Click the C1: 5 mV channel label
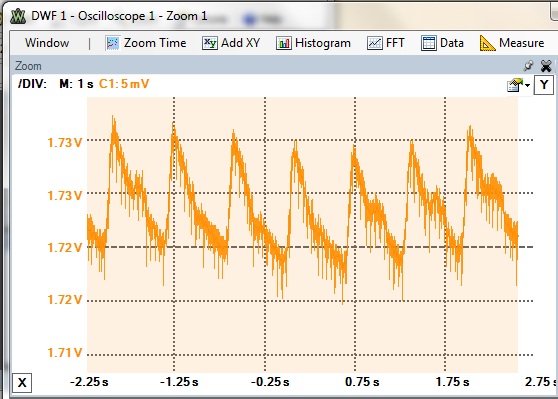558x399 pixels. click(x=124, y=84)
